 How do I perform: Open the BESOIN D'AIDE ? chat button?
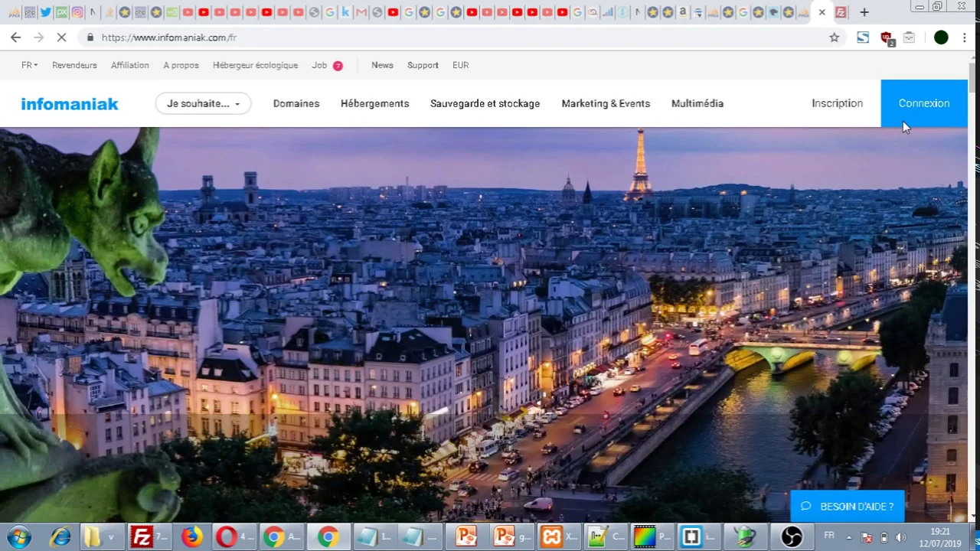[848, 507]
